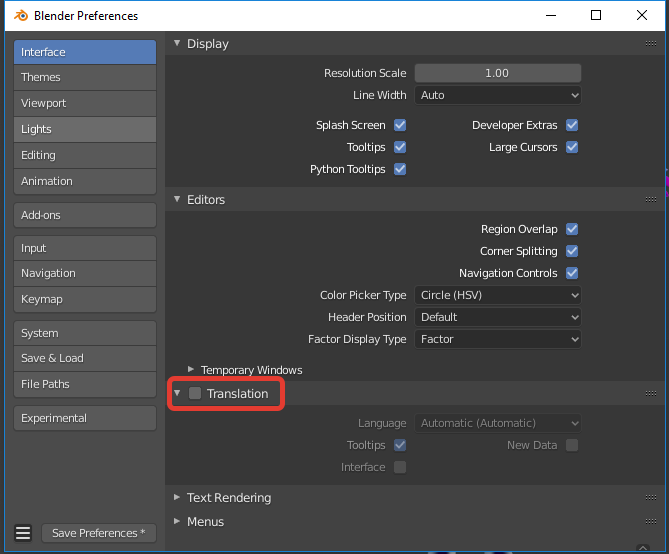Open the File Paths tab
The width and height of the screenshot is (669, 554).
coord(85,384)
